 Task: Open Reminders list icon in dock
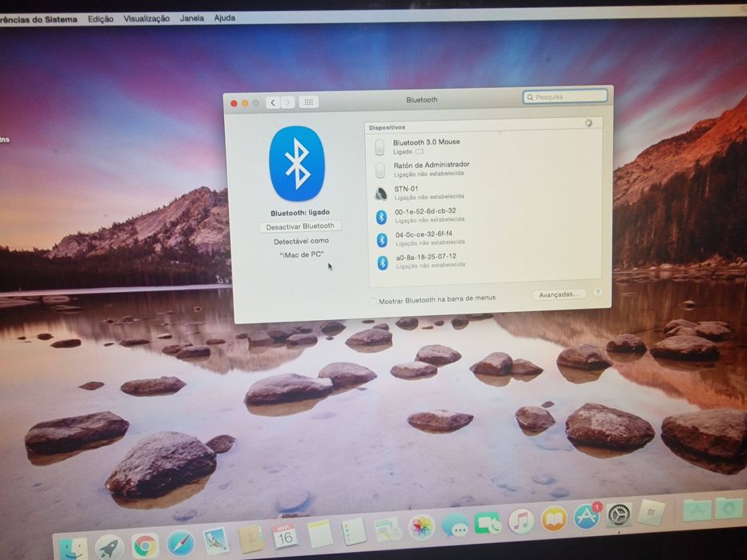(354, 531)
